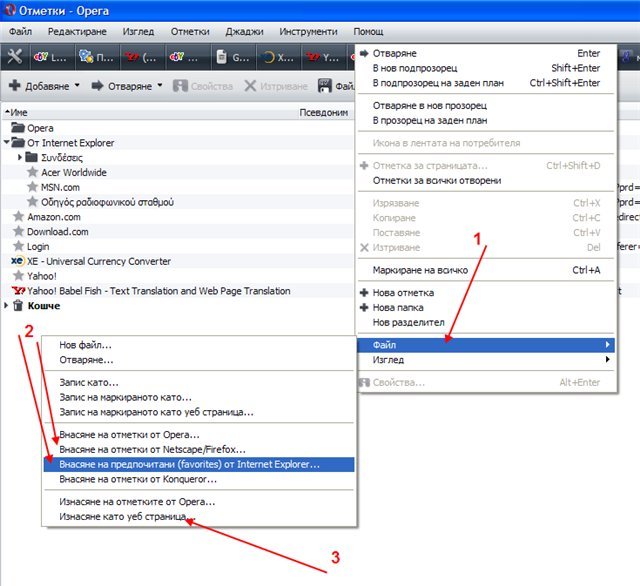This screenshot has height=586, width=640.
Task: Select Внасяне на отметки от Netscape/Firefox...
Action: tap(199, 449)
